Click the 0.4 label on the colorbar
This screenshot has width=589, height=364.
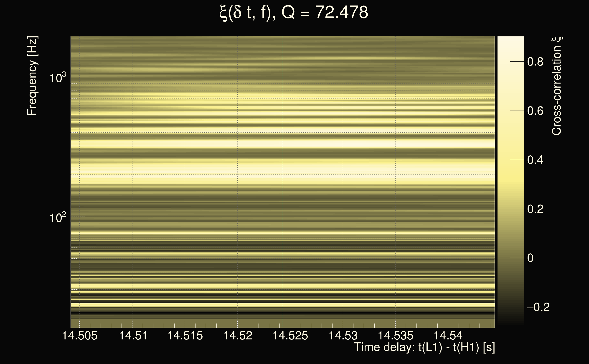[535, 160]
